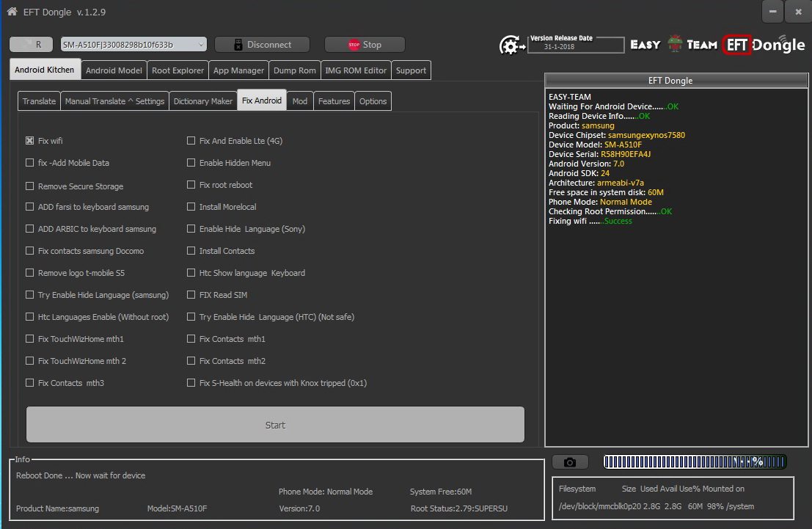Viewport: 812px width, 529px height.
Task: Check Remove logo t-mobile S5
Action: [29, 272]
